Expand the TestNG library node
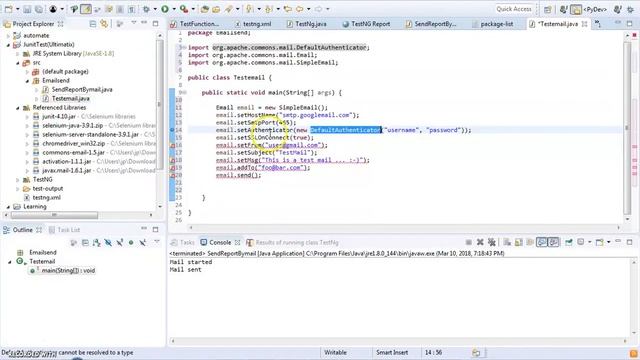640x360 pixels. point(18,180)
